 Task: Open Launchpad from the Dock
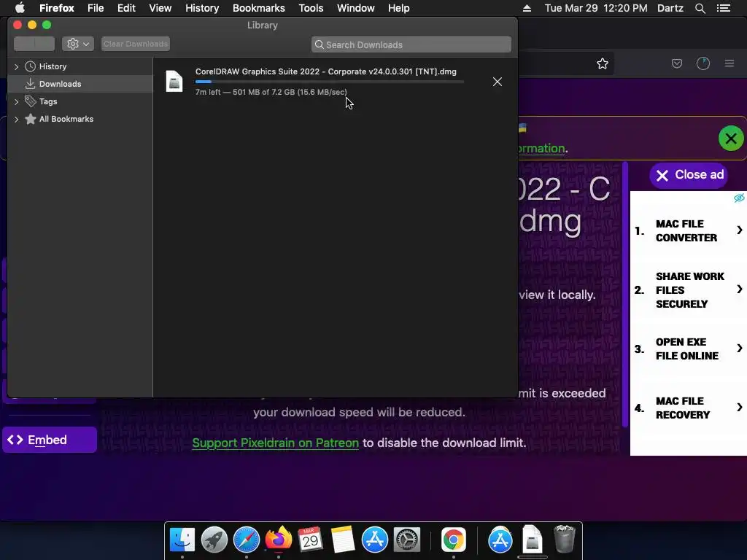pos(214,540)
